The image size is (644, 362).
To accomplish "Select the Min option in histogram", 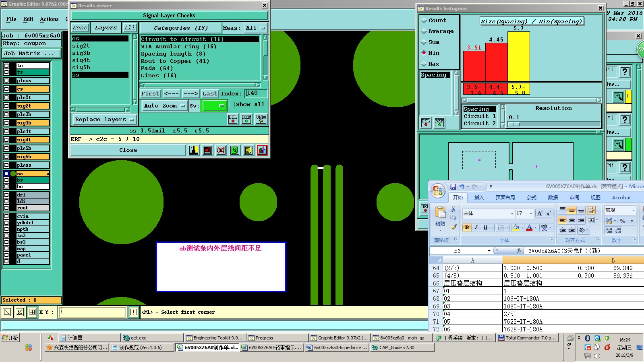I will (431, 53).
